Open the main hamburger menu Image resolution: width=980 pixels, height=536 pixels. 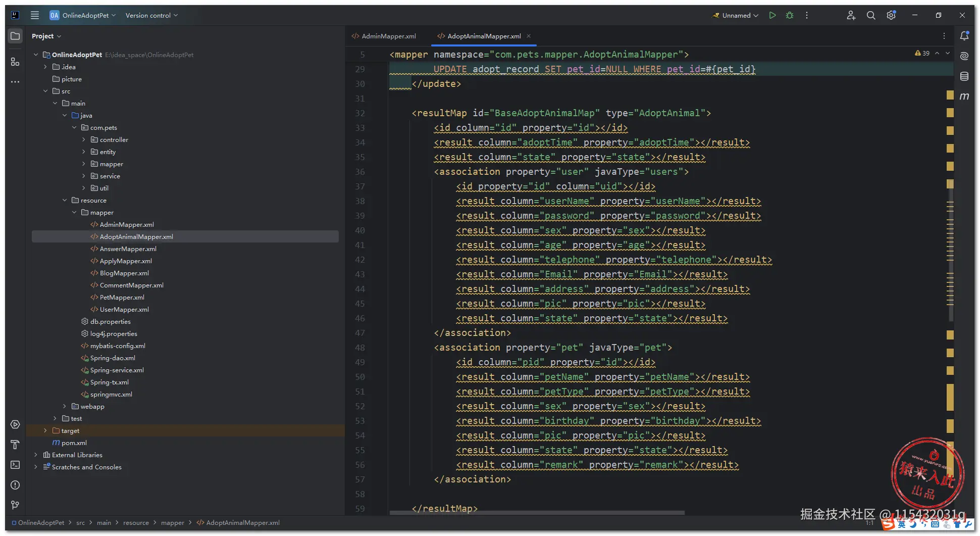(35, 15)
